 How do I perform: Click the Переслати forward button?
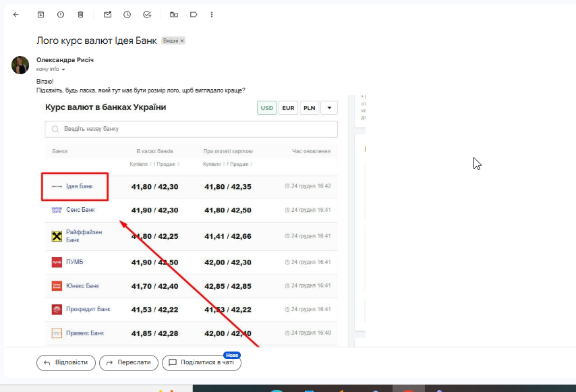click(129, 362)
